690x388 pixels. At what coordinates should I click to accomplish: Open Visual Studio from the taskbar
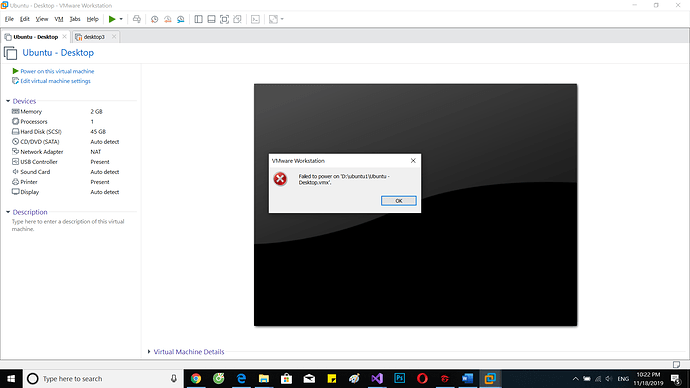[x=377, y=378]
